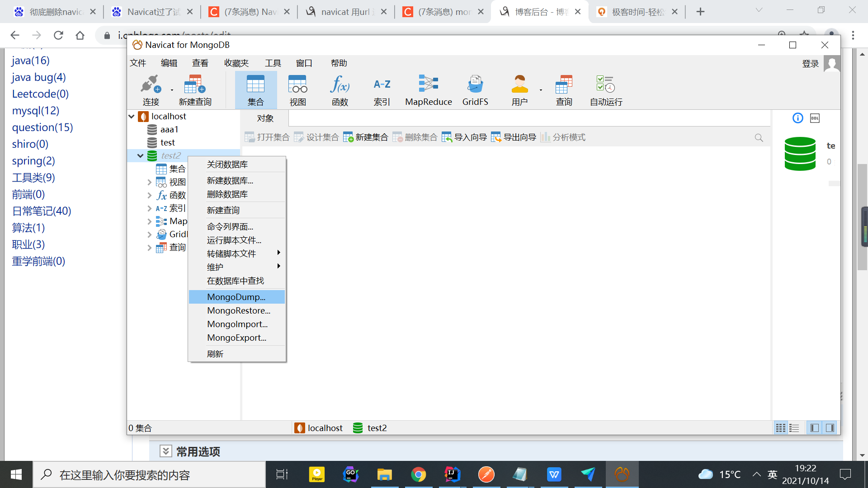Switch to the 极客时间 browser tab
Viewport: 868px width, 488px height.
click(637, 12)
